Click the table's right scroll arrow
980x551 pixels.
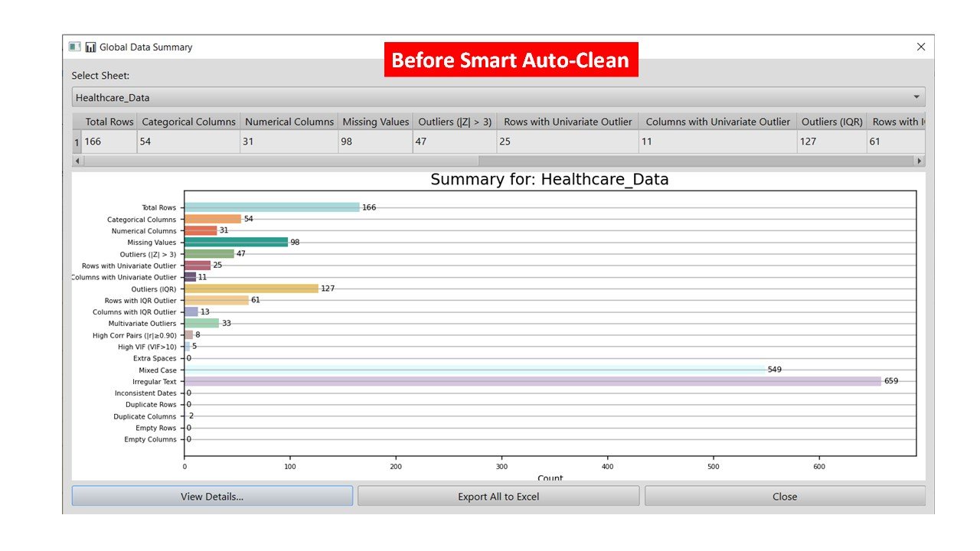pos(920,161)
